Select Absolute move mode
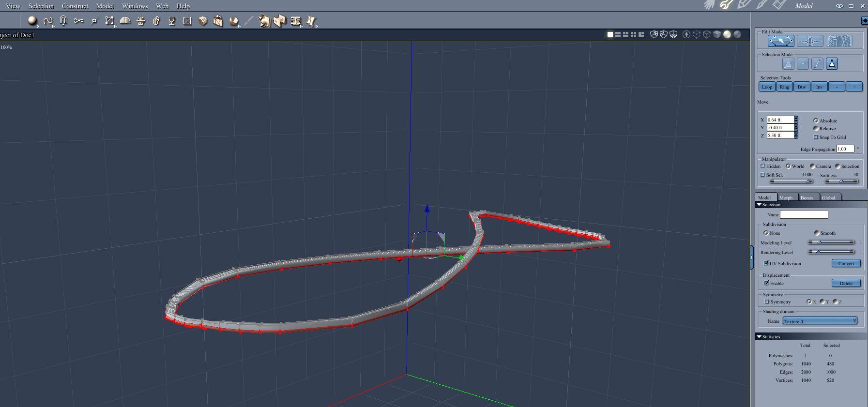 (x=816, y=121)
